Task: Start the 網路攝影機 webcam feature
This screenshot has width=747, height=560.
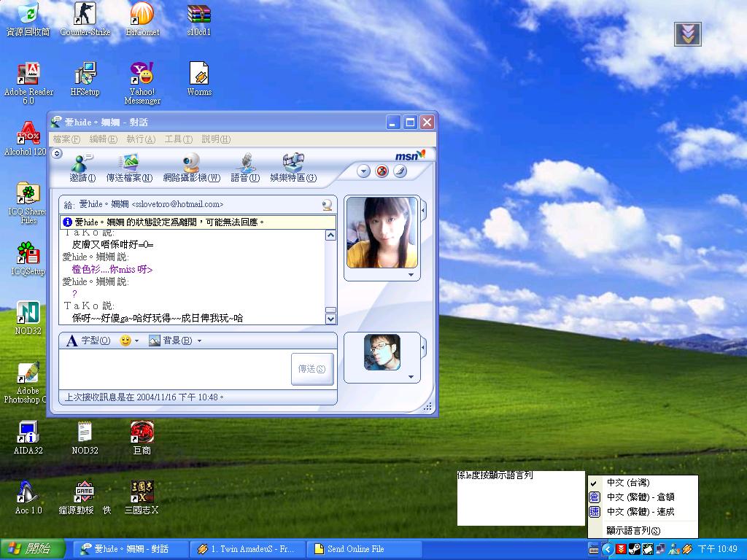Action: click(192, 168)
